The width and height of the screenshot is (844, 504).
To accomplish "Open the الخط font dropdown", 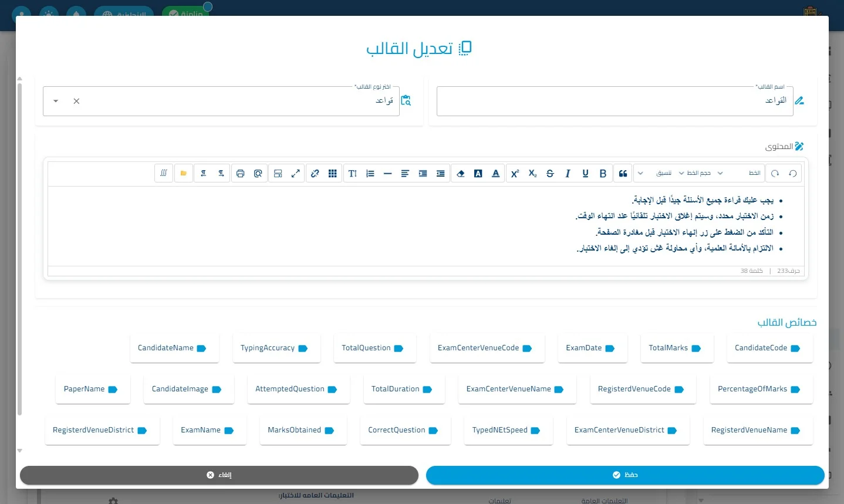I will tap(739, 174).
